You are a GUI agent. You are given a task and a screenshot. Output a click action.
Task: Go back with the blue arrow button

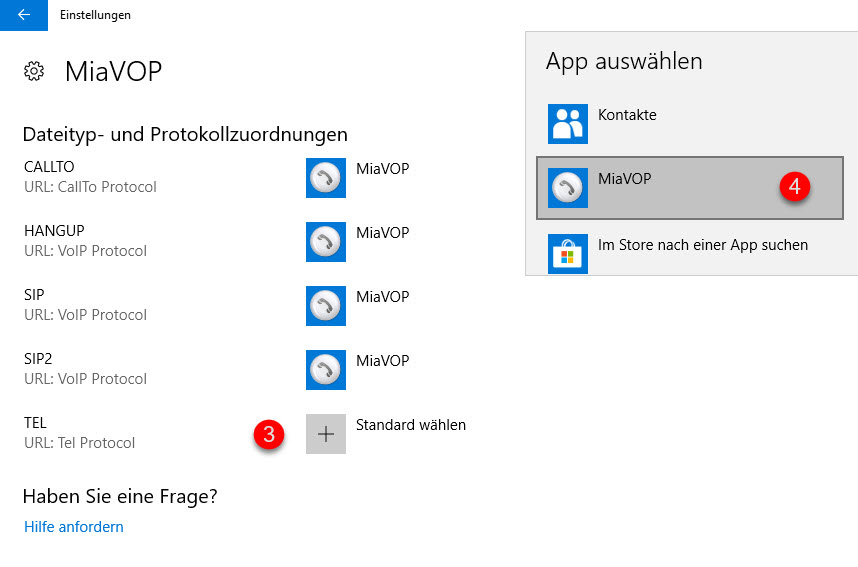24,15
